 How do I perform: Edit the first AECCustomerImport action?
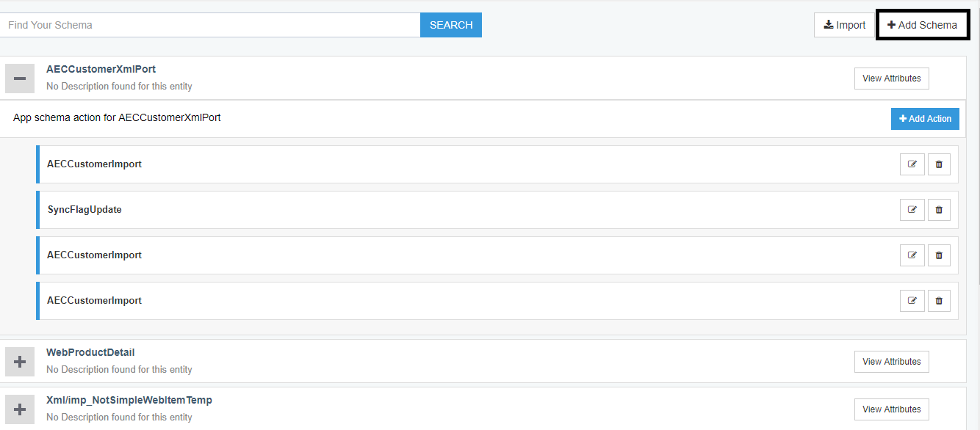(x=912, y=164)
